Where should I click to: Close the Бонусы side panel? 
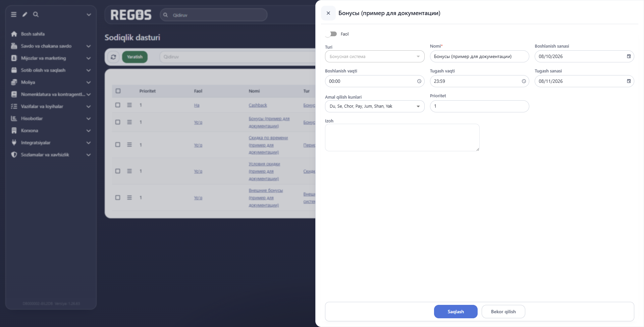[328, 13]
